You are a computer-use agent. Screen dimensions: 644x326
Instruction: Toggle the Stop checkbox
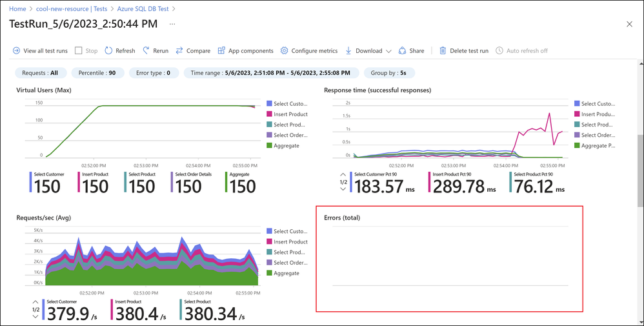point(79,50)
